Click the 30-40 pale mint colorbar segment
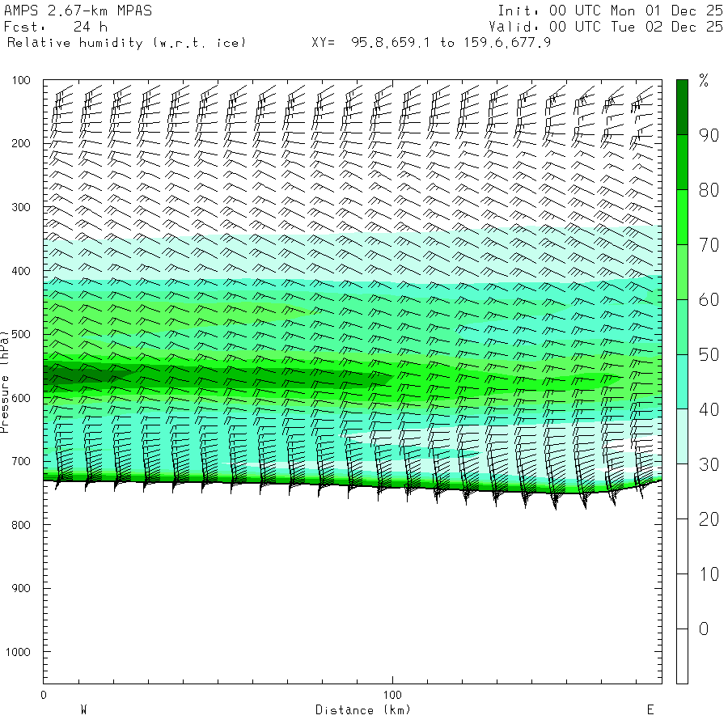 point(682,437)
